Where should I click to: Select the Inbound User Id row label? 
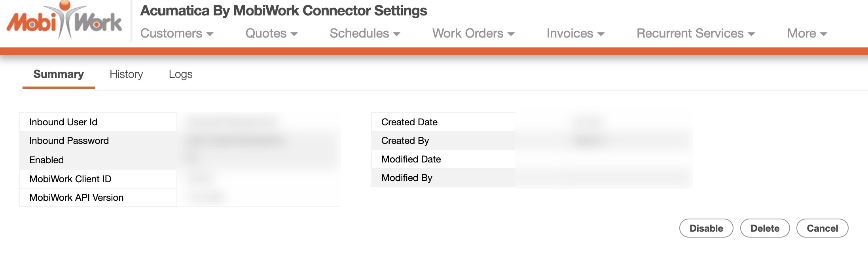click(63, 122)
